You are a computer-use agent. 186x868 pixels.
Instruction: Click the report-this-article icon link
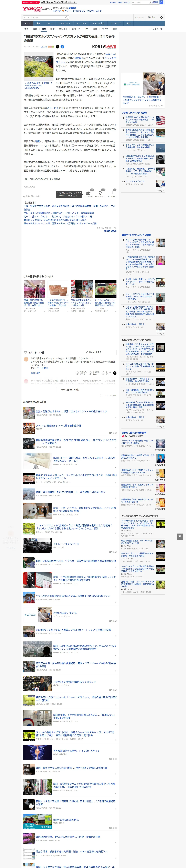31,196
